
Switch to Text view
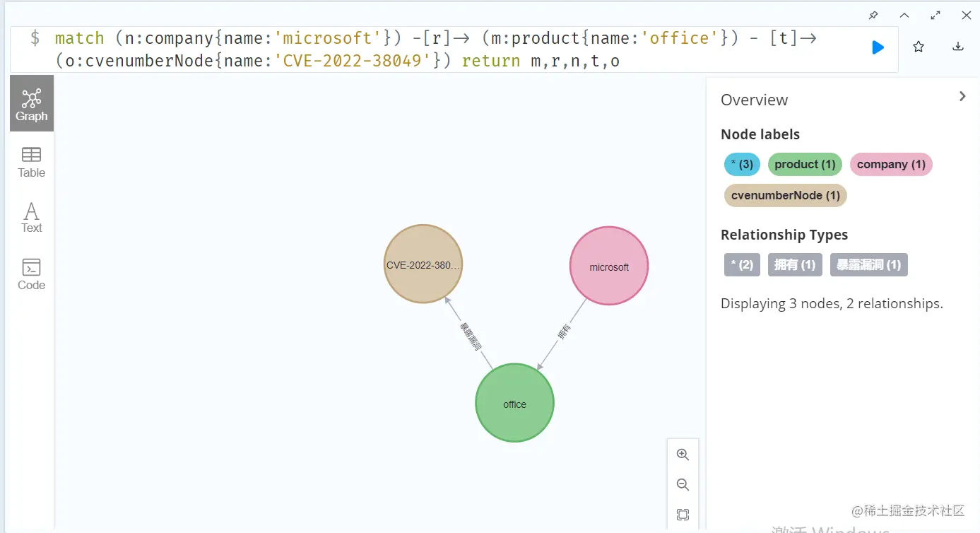32,218
